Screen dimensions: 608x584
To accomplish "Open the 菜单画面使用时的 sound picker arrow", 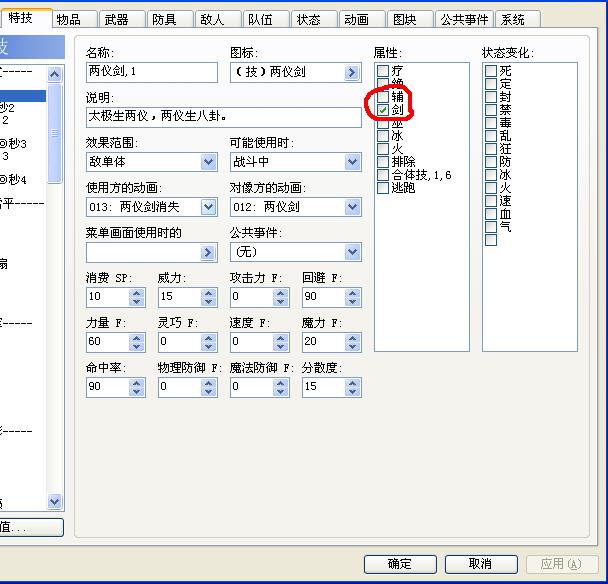I will pos(207,252).
